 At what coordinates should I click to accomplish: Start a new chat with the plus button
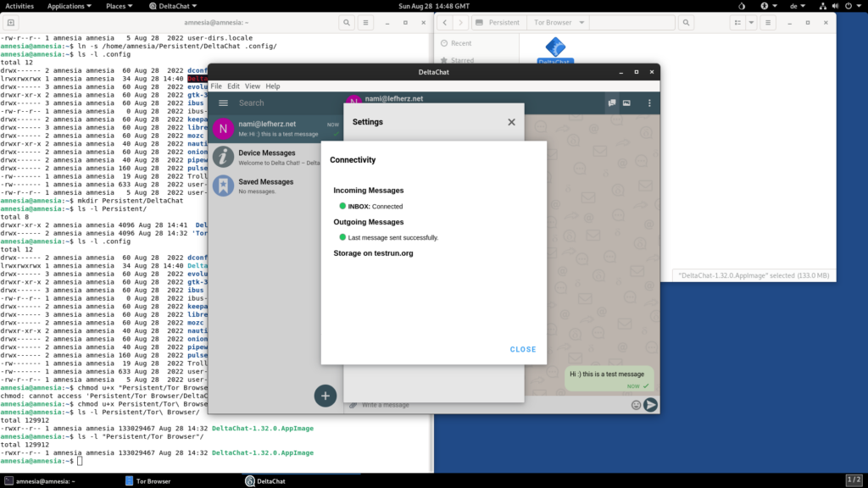(325, 396)
